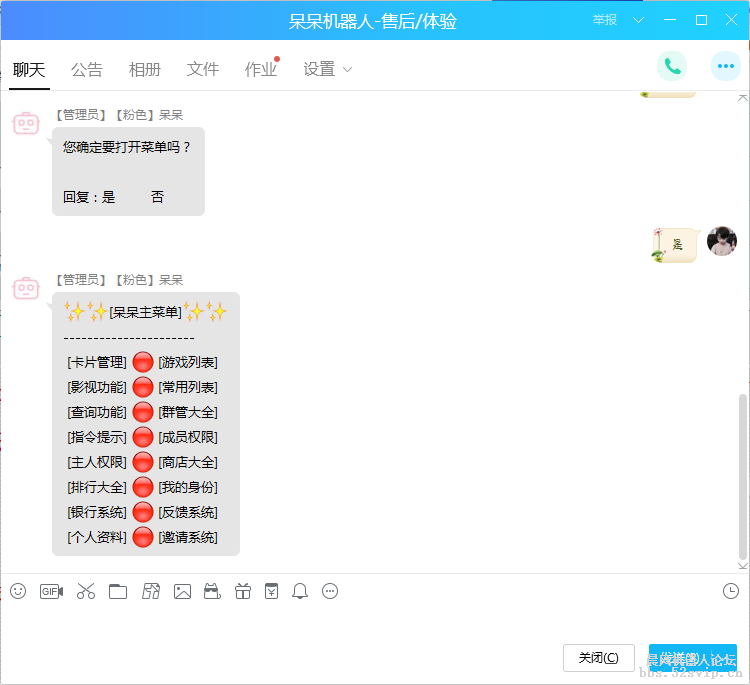This screenshot has width=750, height=685.
Task: Open the blue more options button
Action: (726, 66)
